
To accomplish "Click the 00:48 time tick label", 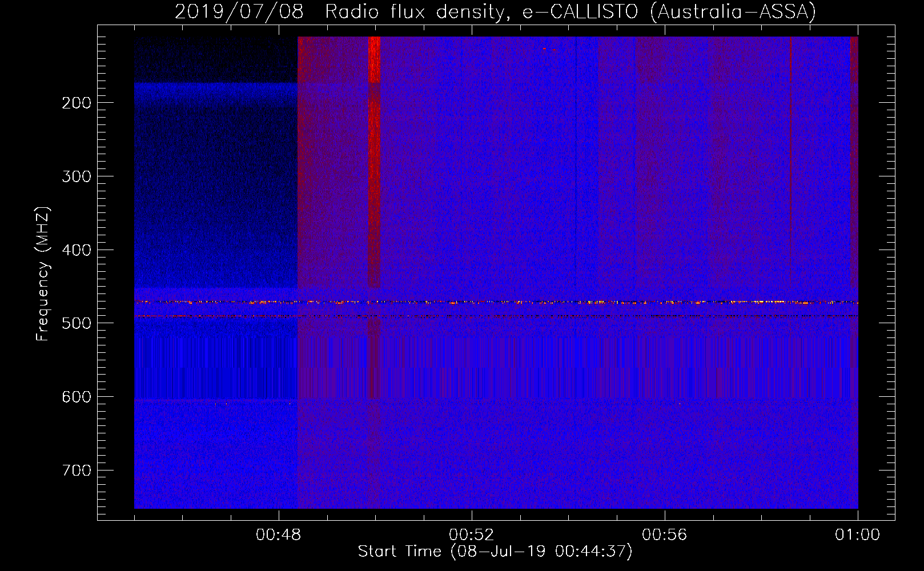I will (279, 535).
